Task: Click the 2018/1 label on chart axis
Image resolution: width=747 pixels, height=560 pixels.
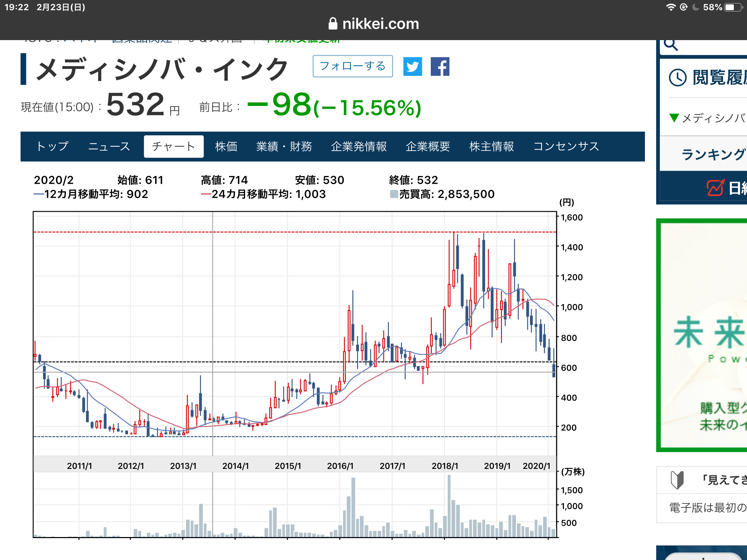Action: click(445, 466)
